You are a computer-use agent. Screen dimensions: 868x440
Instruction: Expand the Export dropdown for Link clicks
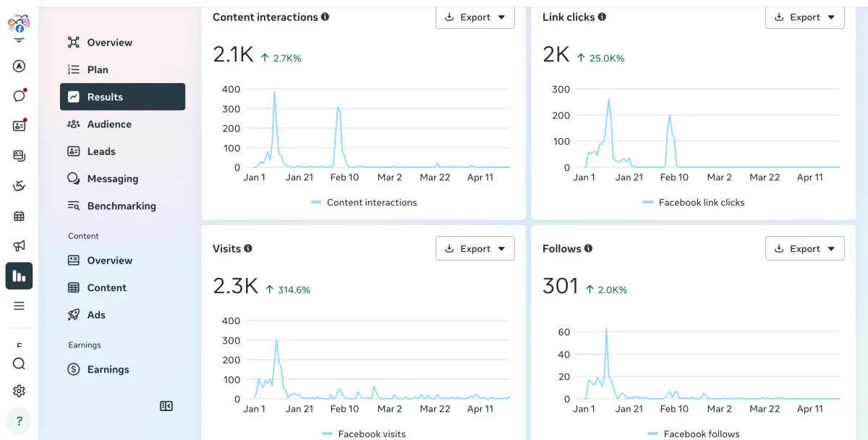click(x=805, y=17)
